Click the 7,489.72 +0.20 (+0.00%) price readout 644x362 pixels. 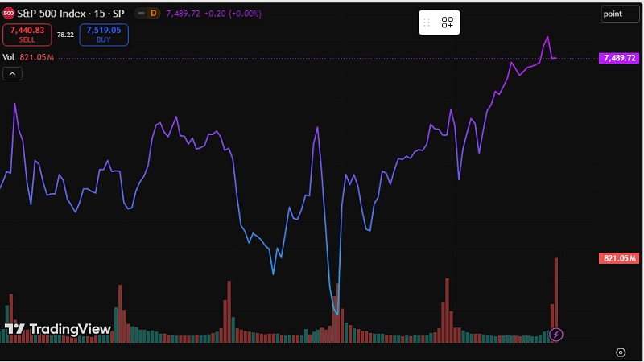pos(213,14)
